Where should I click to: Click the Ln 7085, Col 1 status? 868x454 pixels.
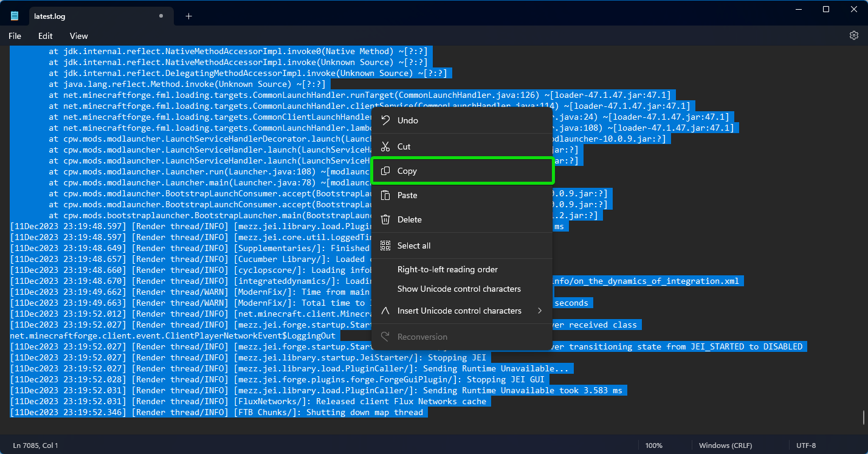(x=35, y=445)
